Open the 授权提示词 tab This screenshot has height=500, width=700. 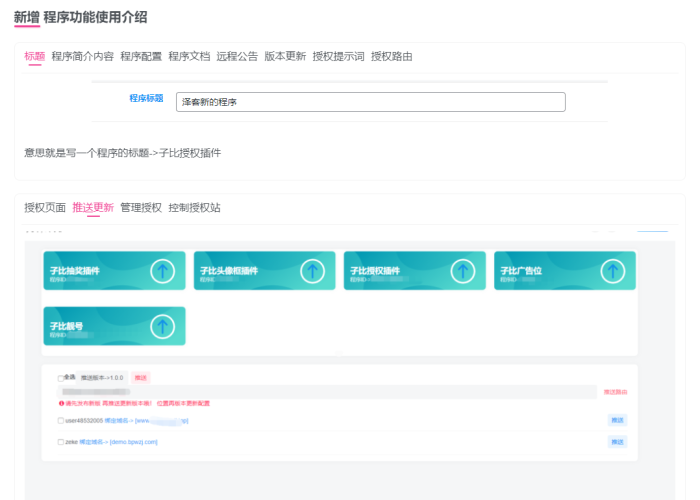338,56
